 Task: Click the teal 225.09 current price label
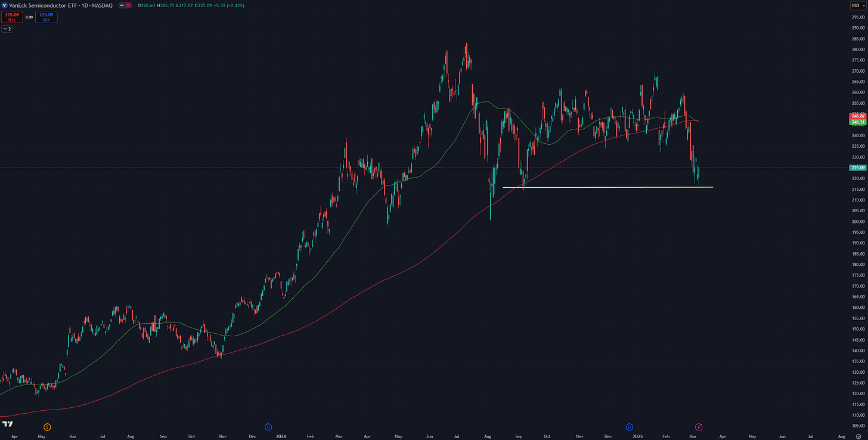pos(858,168)
